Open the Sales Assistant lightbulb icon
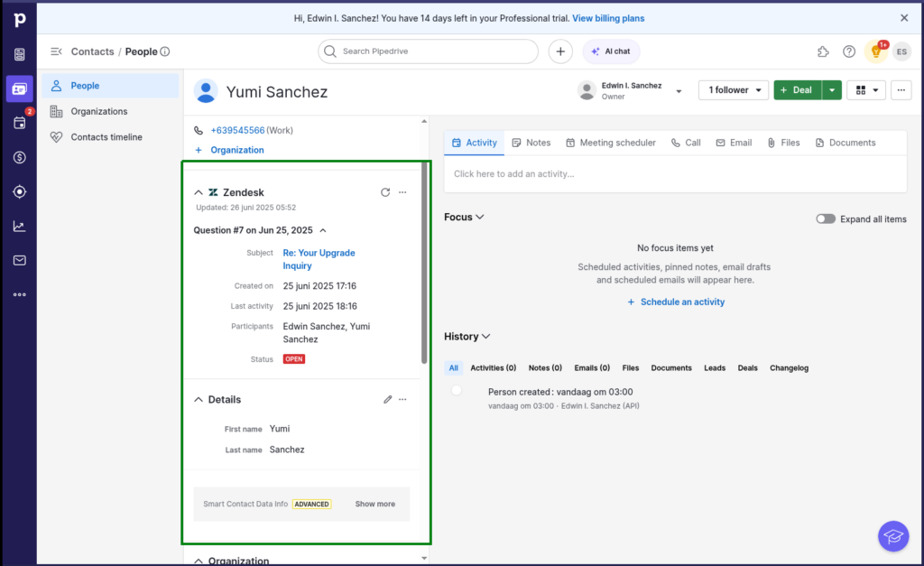Viewport: 924px width, 566px height. 875,51
